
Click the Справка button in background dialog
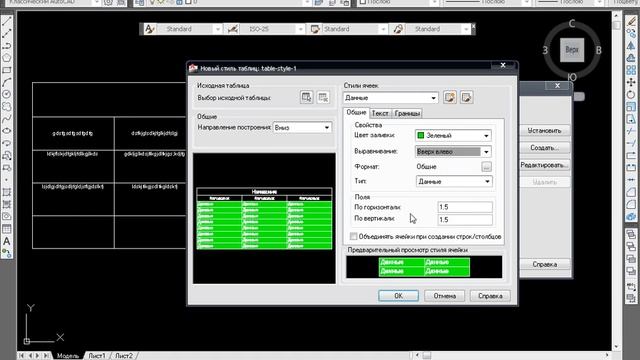pyautogui.click(x=544, y=264)
